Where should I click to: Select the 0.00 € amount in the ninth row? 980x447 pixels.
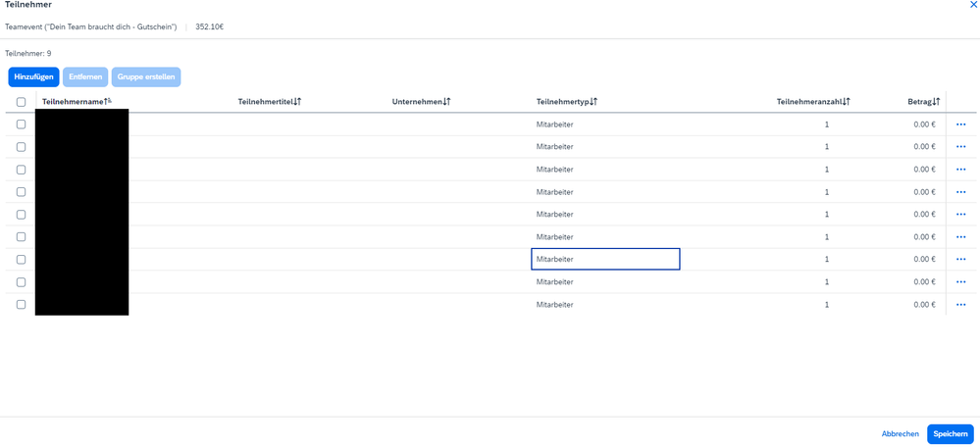click(924, 304)
